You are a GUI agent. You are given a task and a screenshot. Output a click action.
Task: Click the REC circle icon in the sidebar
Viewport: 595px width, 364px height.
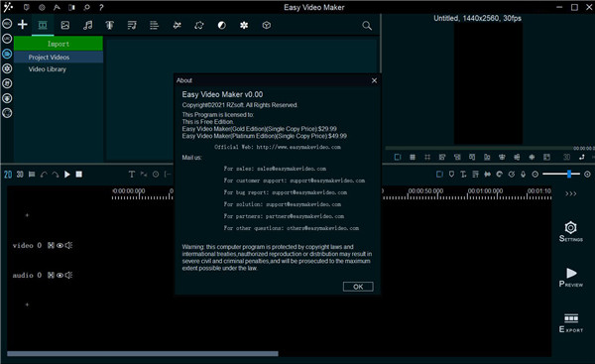click(x=7, y=24)
